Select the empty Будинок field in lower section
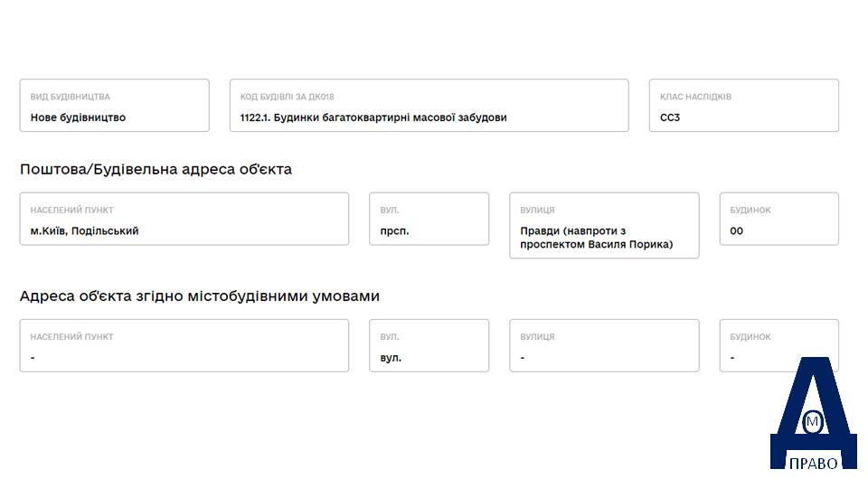 click(778, 345)
